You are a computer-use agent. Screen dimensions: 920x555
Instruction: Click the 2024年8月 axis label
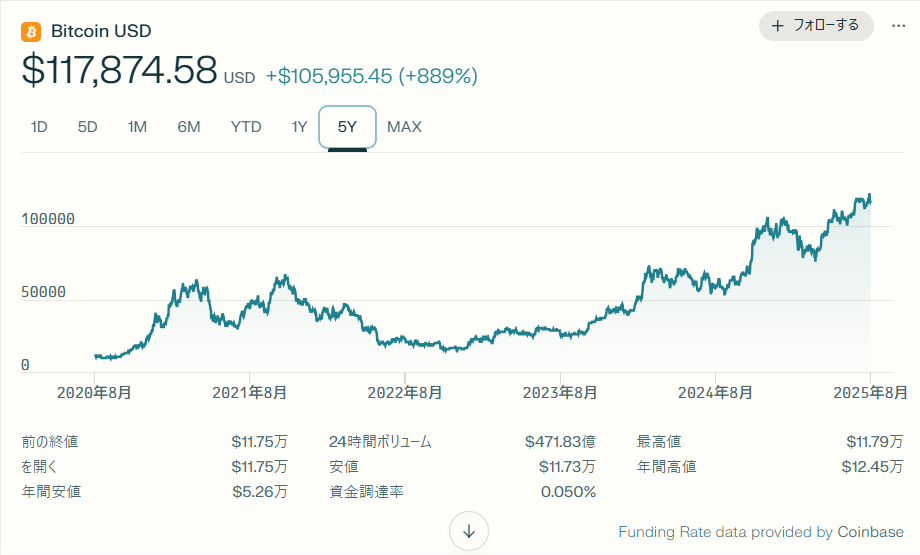(715, 392)
